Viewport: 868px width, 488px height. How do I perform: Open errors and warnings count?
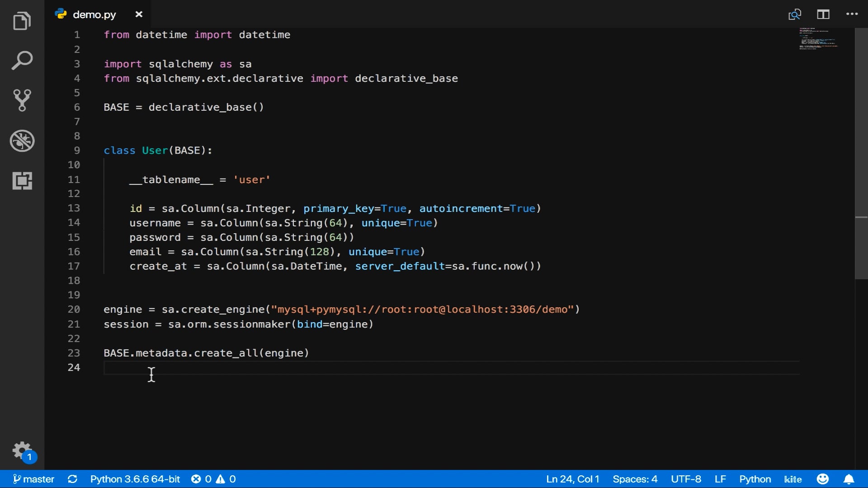tap(213, 479)
